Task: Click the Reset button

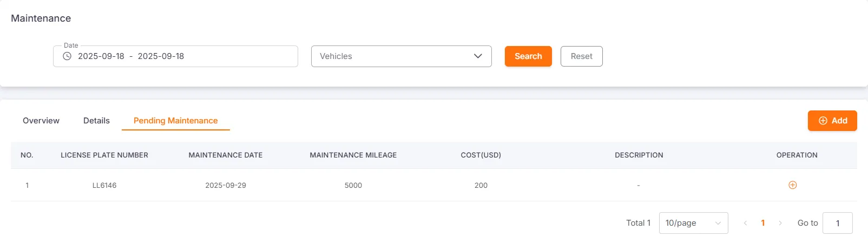Action: (x=582, y=56)
